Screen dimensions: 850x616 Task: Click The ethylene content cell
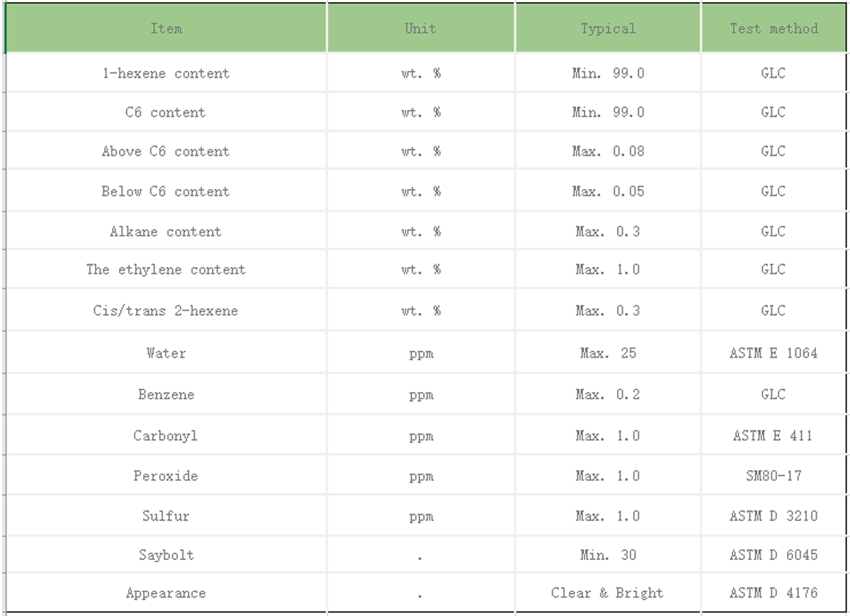tap(166, 270)
